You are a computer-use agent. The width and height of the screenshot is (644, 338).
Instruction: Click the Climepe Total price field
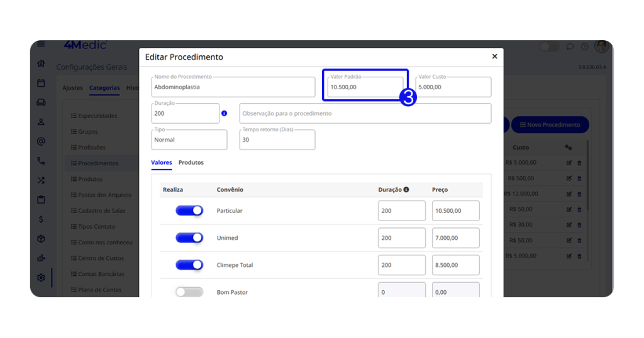(x=455, y=265)
